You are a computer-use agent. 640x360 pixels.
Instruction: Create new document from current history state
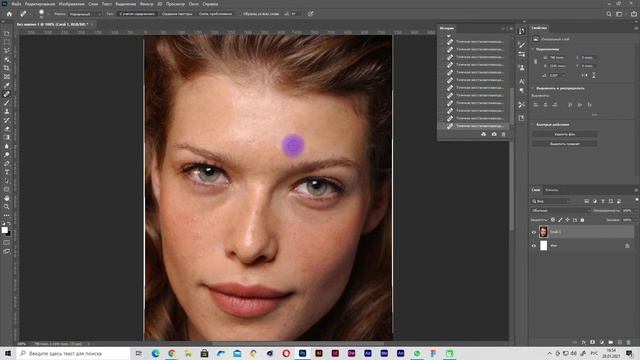click(484, 134)
